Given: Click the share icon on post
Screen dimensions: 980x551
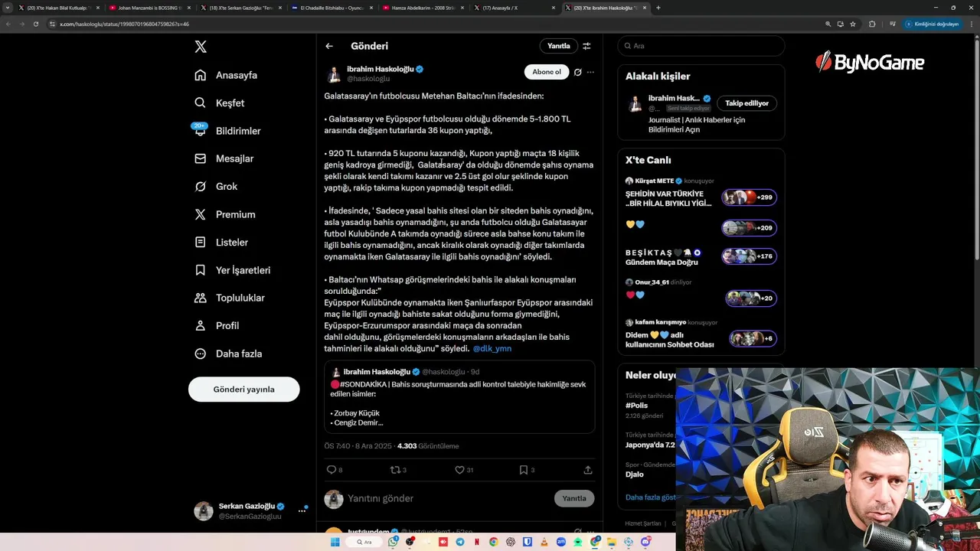Looking at the screenshot, I should [588, 470].
